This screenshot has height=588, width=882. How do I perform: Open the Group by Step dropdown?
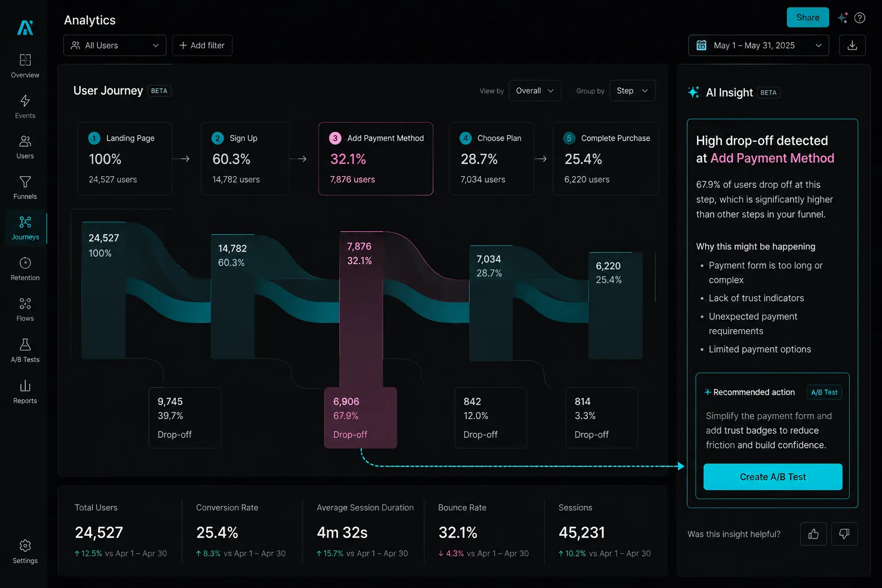[x=632, y=91]
